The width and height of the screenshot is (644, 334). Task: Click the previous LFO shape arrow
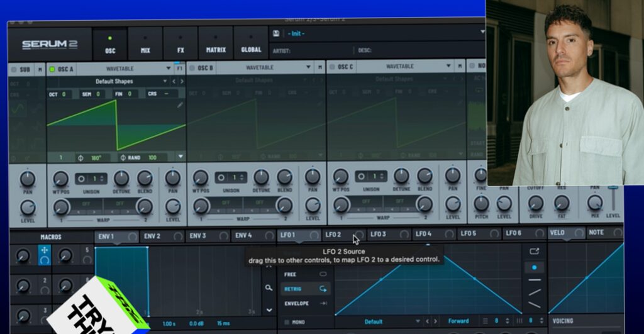coord(427,321)
